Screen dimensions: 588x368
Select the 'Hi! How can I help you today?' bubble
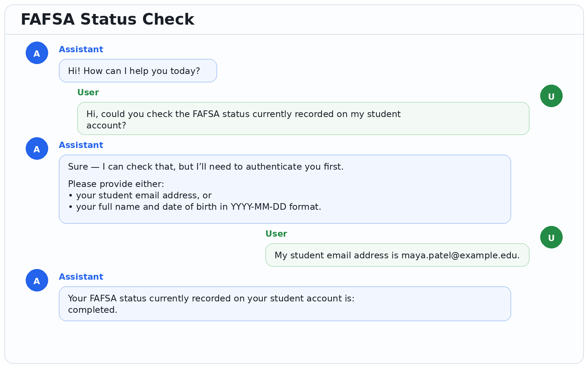pos(138,71)
